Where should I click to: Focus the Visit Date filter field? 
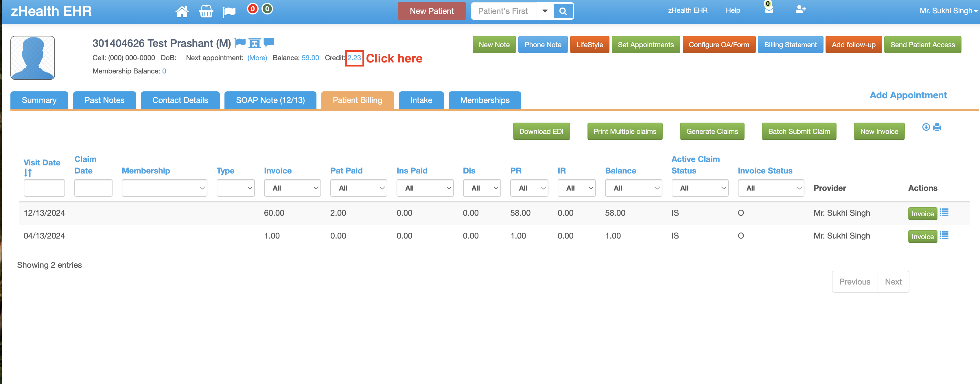44,188
